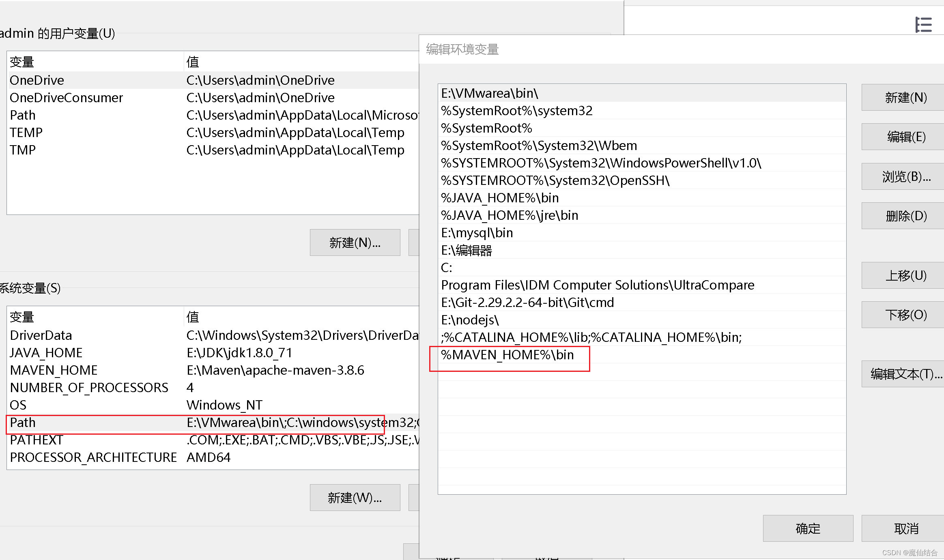Image resolution: width=944 pixels, height=560 pixels.
Task: Select the %SystemRoot%\System32\Wbem entry
Action: pos(642,146)
